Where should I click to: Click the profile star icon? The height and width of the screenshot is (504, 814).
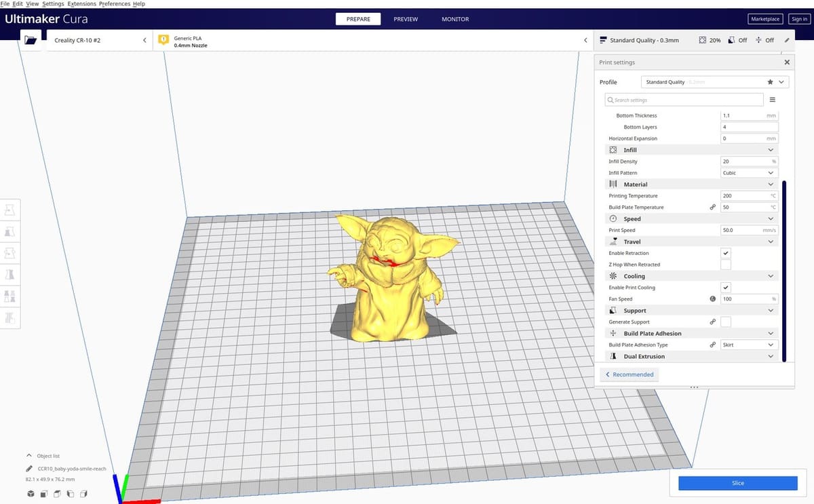tap(770, 82)
